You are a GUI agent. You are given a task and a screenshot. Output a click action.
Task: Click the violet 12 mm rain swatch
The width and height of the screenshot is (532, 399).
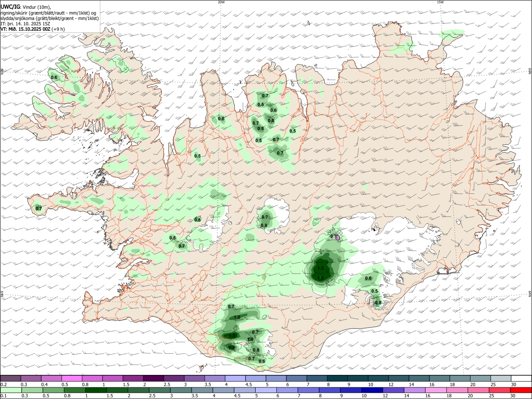pos(393,390)
